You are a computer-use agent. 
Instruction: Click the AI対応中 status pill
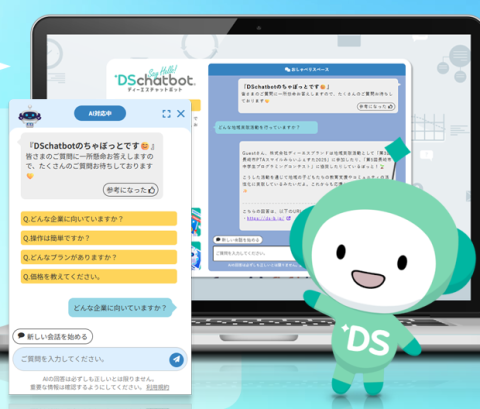[x=100, y=113]
